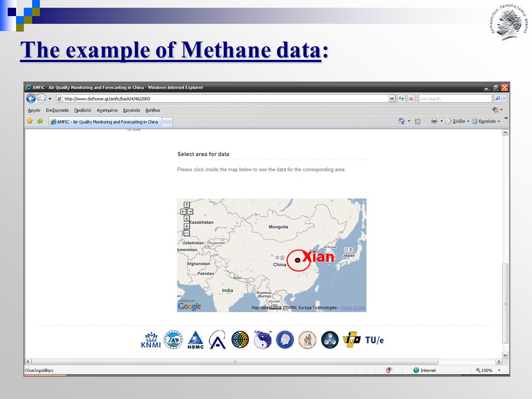The height and width of the screenshot is (399, 532).
Task: Focus the Live Search box
Action: [x=454, y=99]
